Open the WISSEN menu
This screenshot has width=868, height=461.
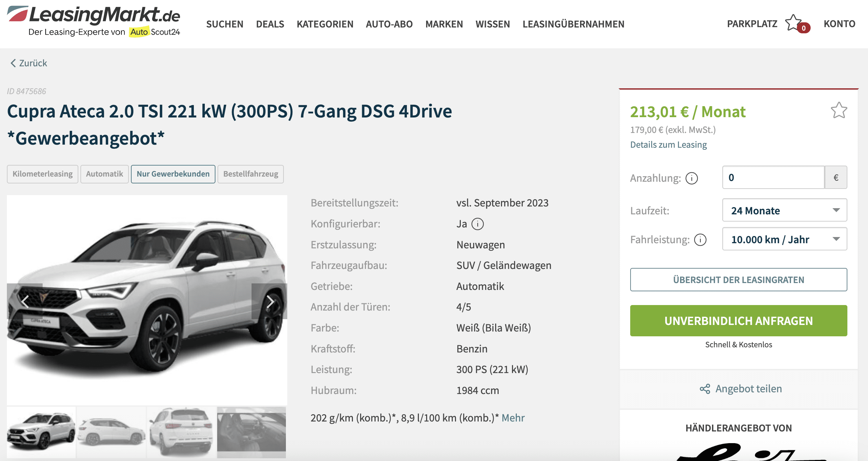coord(493,24)
